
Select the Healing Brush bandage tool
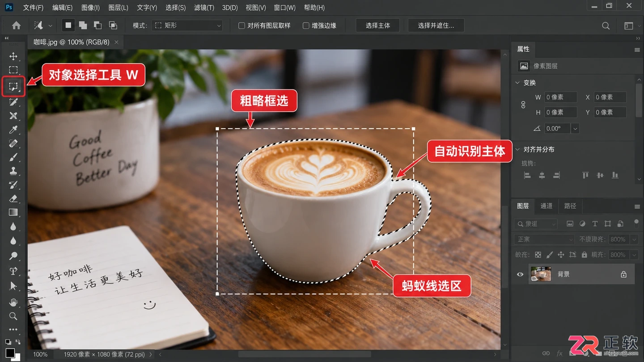[x=13, y=144]
